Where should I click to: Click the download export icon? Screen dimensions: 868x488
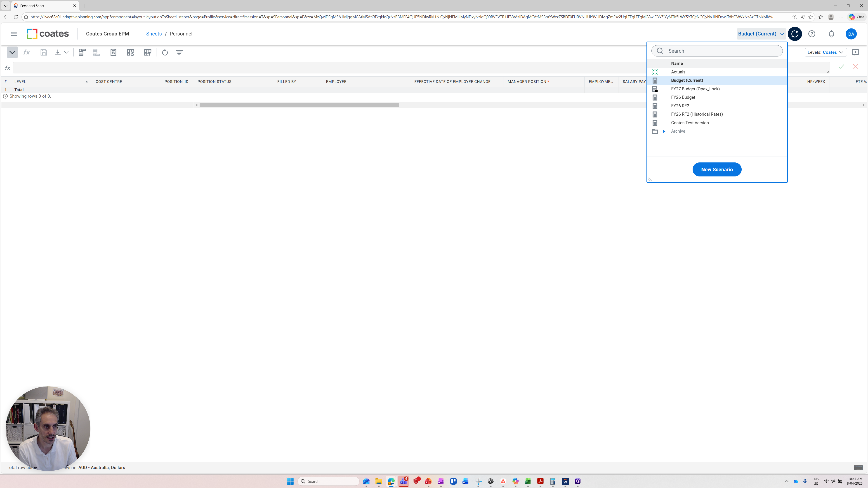[x=58, y=52]
